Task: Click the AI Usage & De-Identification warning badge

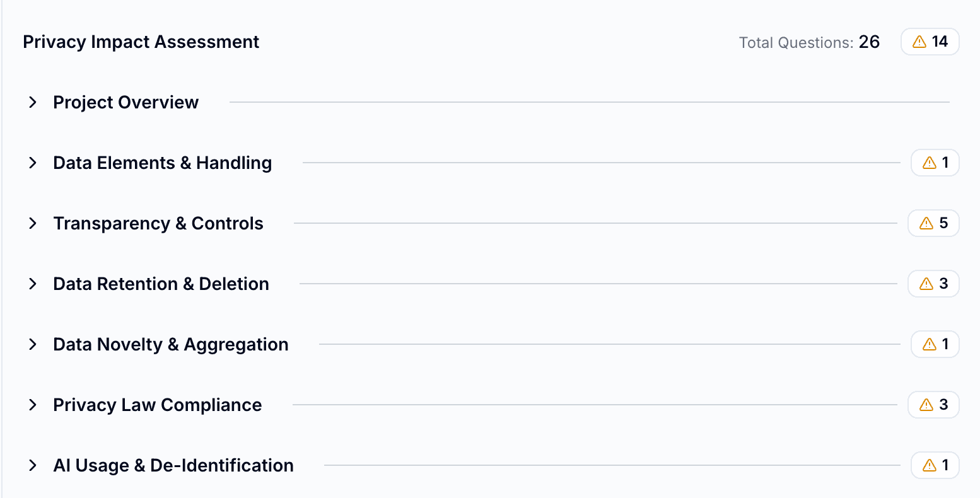Action: [935, 465]
